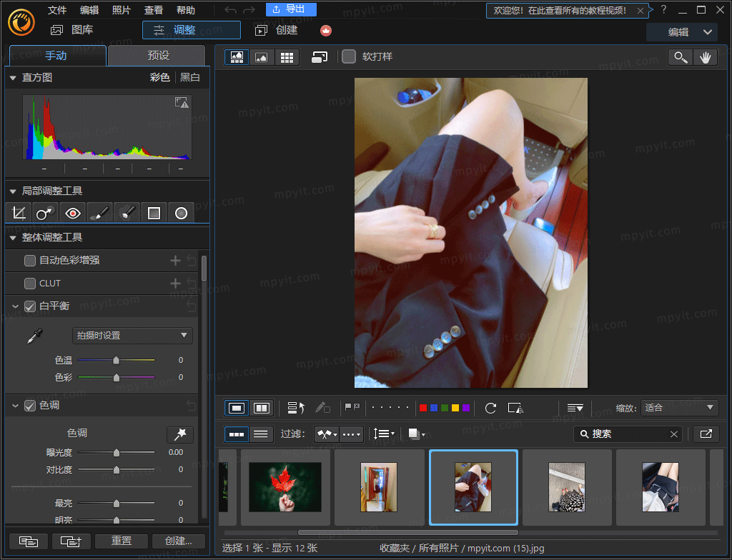Viewport: 732px width, 560px height.
Task: Select the radial filter circle tool
Action: point(181,214)
